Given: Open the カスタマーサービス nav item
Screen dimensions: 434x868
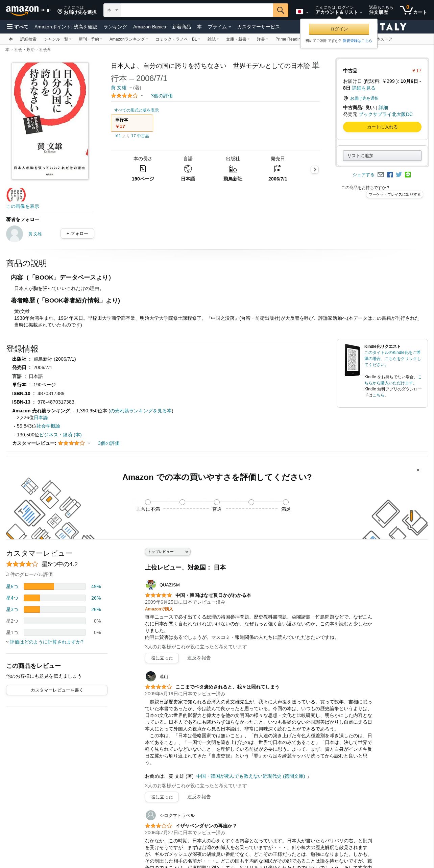Looking at the screenshot, I should click(258, 27).
